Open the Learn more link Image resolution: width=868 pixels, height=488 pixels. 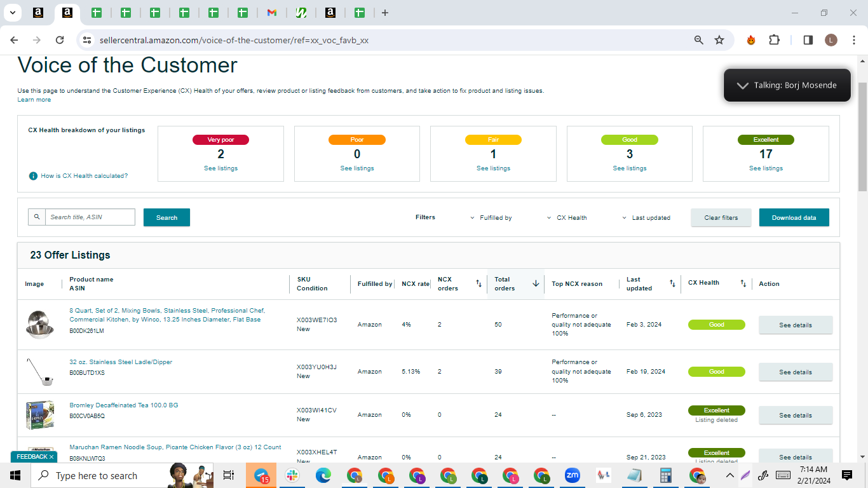point(34,100)
